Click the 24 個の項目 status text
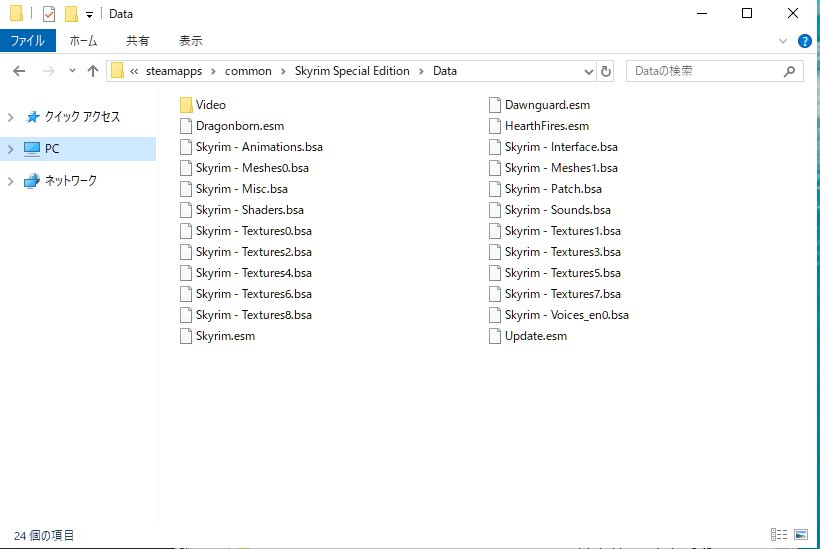Viewport: 820px width, 549px height. pyautogui.click(x=44, y=535)
